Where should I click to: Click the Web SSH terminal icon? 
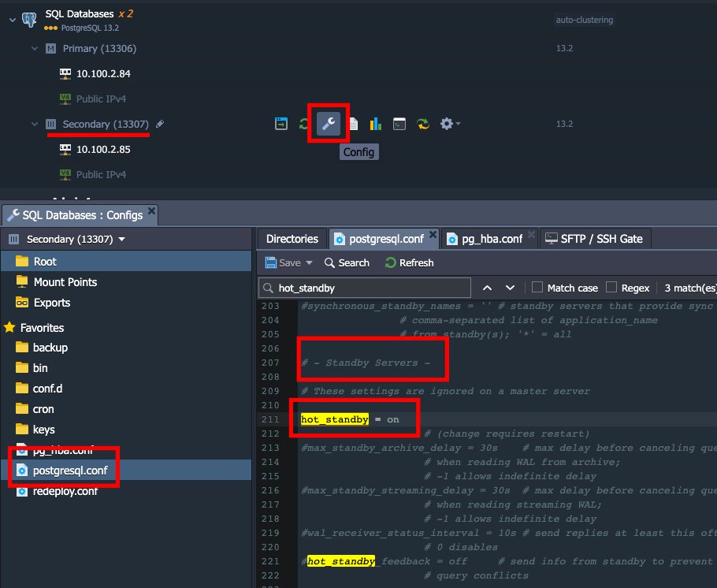pos(399,124)
